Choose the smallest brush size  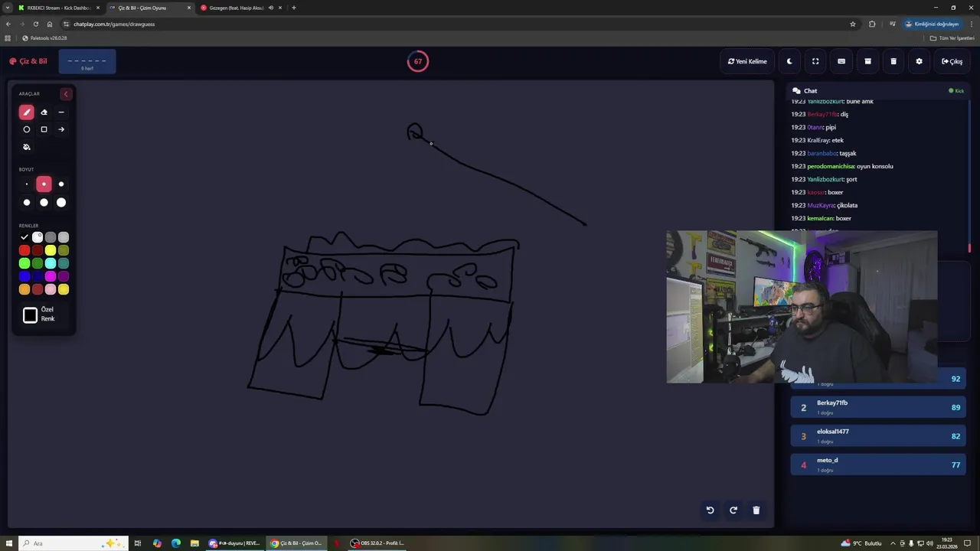26,184
